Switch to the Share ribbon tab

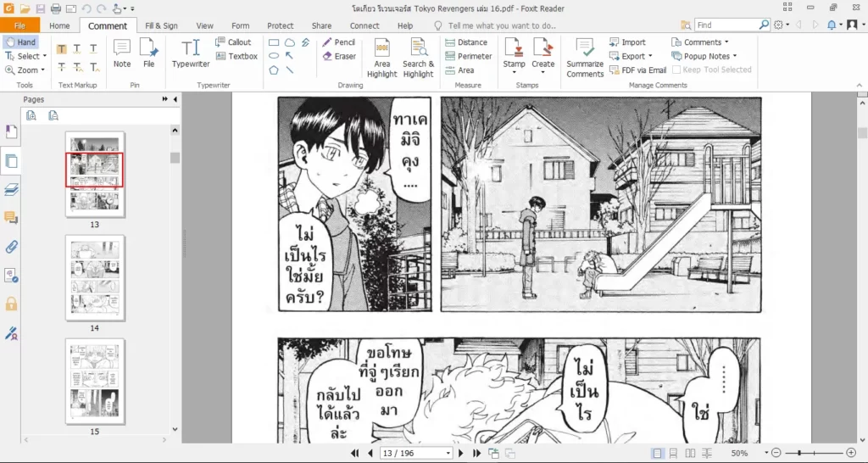tap(321, 25)
